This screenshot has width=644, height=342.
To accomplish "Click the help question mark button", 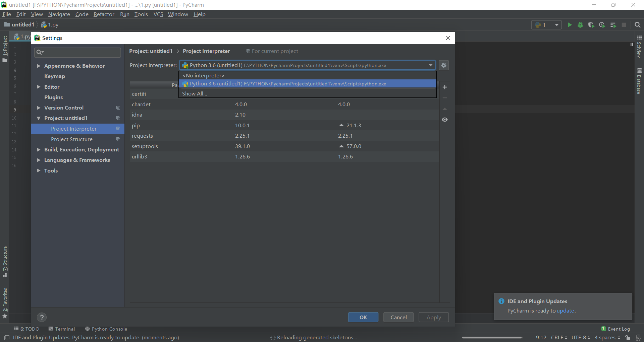I will coord(42,317).
